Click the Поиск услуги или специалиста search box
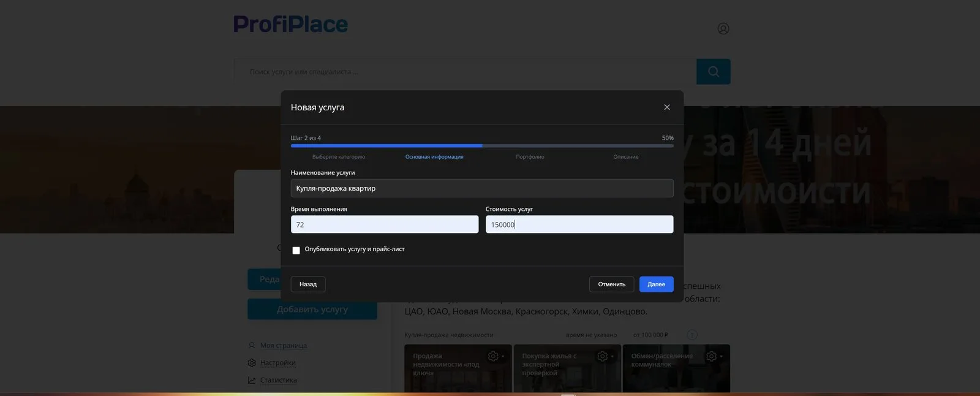Viewport: 980px width, 396px height. click(x=465, y=72)
